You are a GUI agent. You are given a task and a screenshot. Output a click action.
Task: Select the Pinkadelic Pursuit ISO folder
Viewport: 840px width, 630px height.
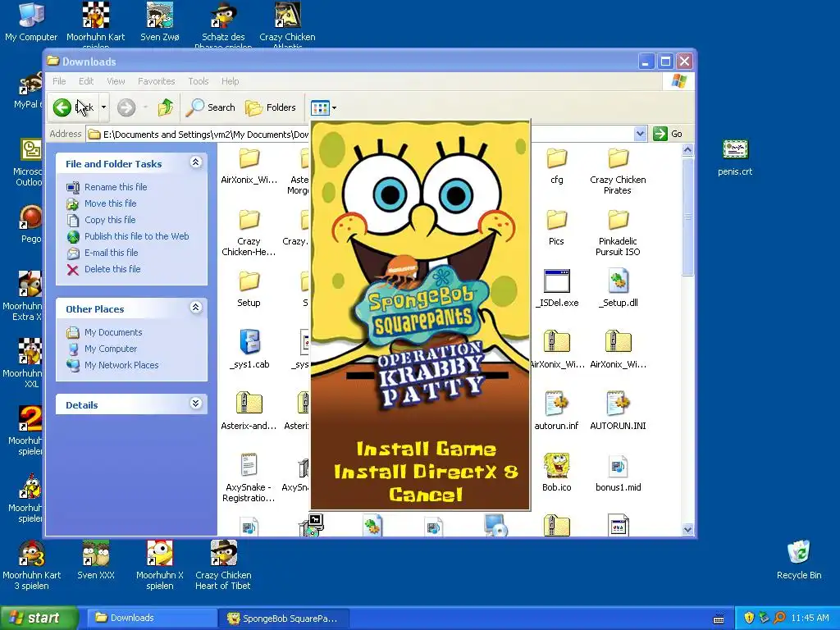[x=618, y=233]
